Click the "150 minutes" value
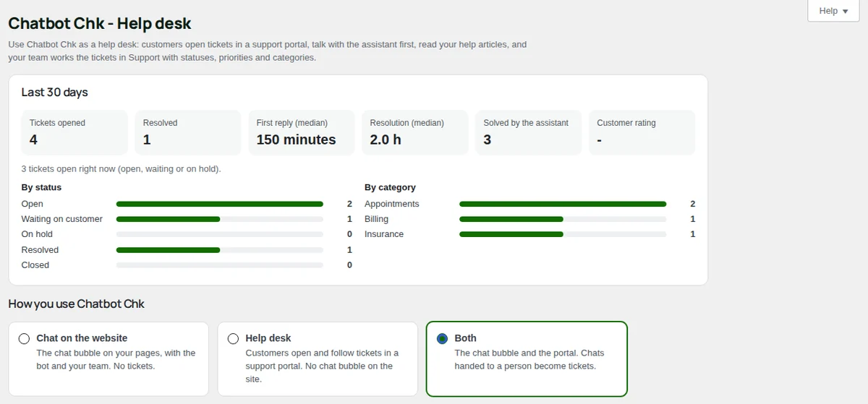Image resolution: width=868 pixels, height=404 pixels. pos(296,139)
